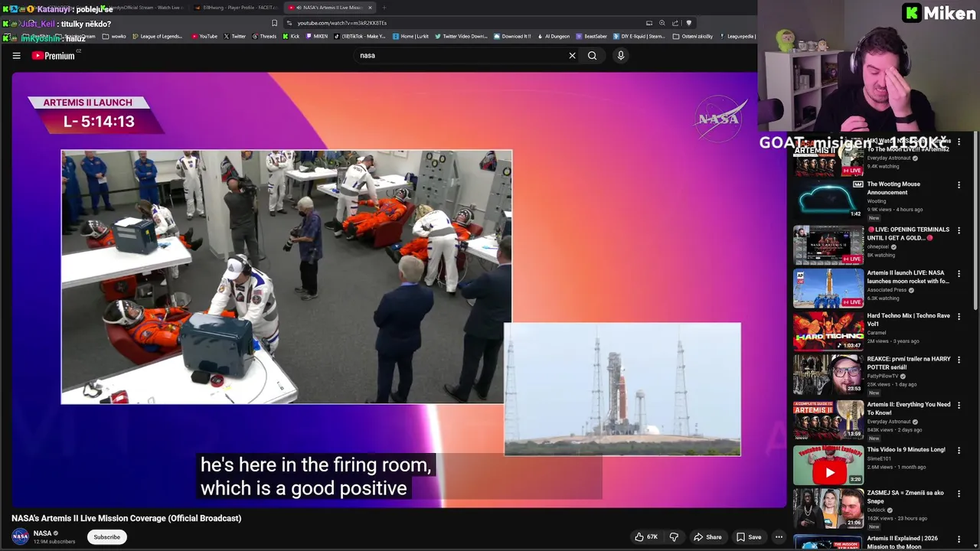The width and height of the screenshot is (980, 551).
Task: Open ohnepixel LIVE OPENING TERMINALS stream thumbnail
Action: tap(828, 245)
